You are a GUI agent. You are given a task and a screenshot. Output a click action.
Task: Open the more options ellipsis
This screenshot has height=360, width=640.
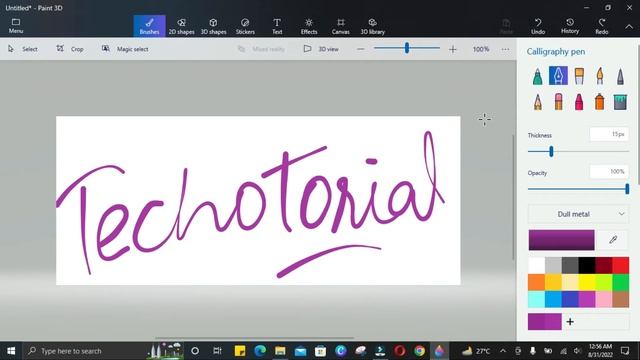pyautogui.click(x=505, y=49)
